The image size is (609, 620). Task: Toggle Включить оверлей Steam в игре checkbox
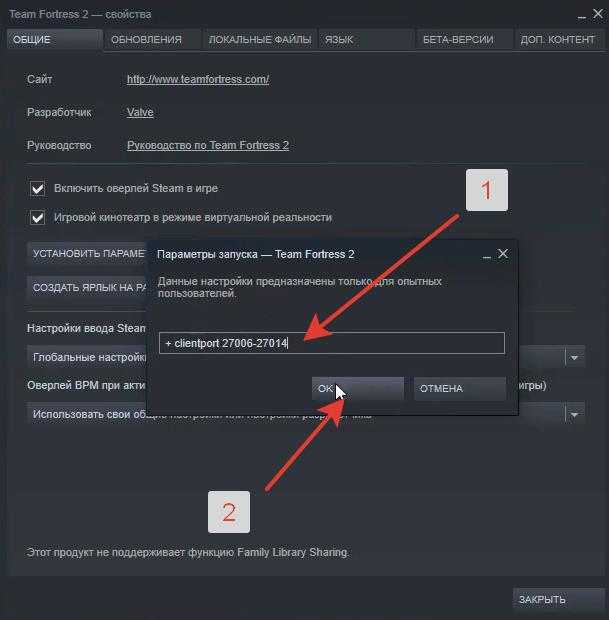pos(38,189)
